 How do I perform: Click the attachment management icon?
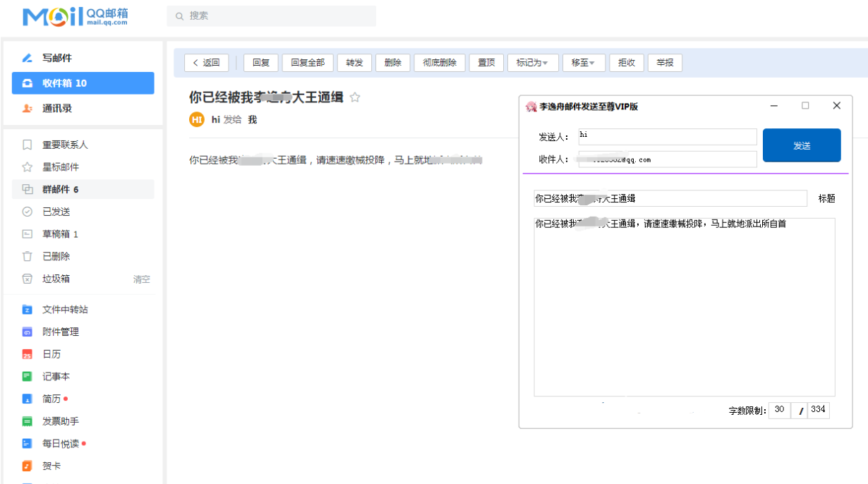(x=28, y=332)
